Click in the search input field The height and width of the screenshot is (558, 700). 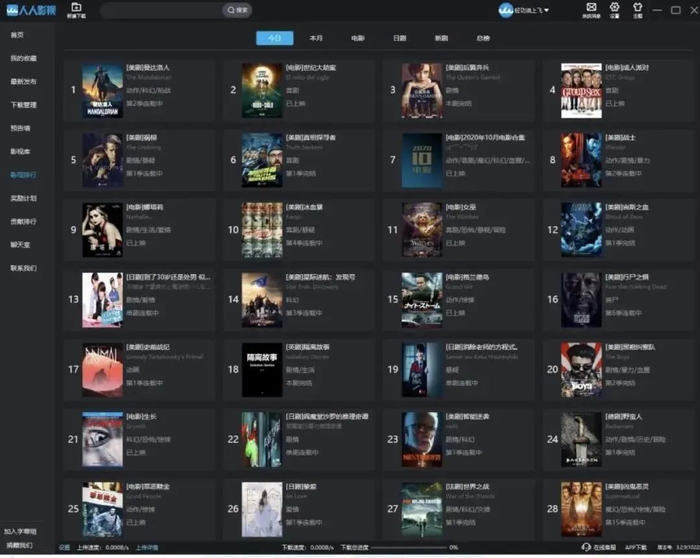click(x=160, y=10)
